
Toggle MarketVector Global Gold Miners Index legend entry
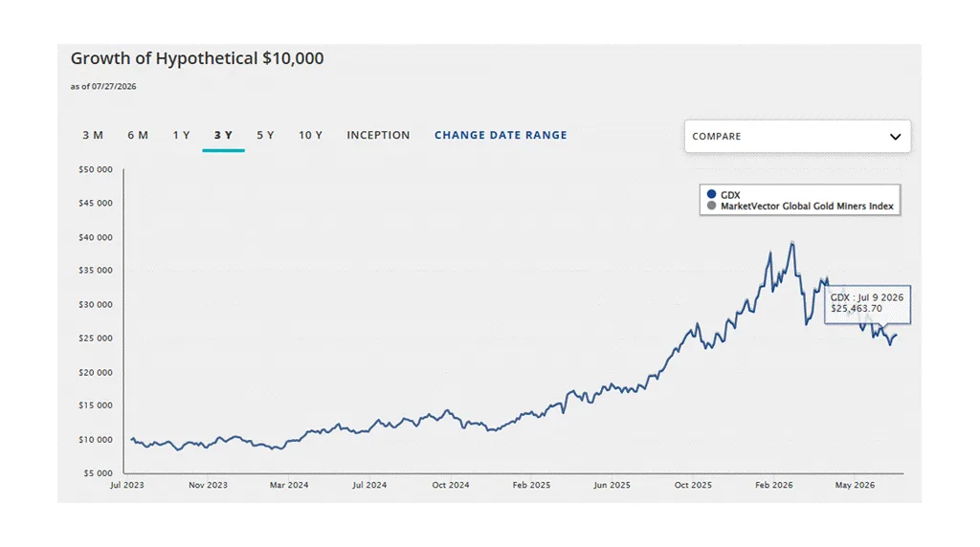click(x=801, y=206)
